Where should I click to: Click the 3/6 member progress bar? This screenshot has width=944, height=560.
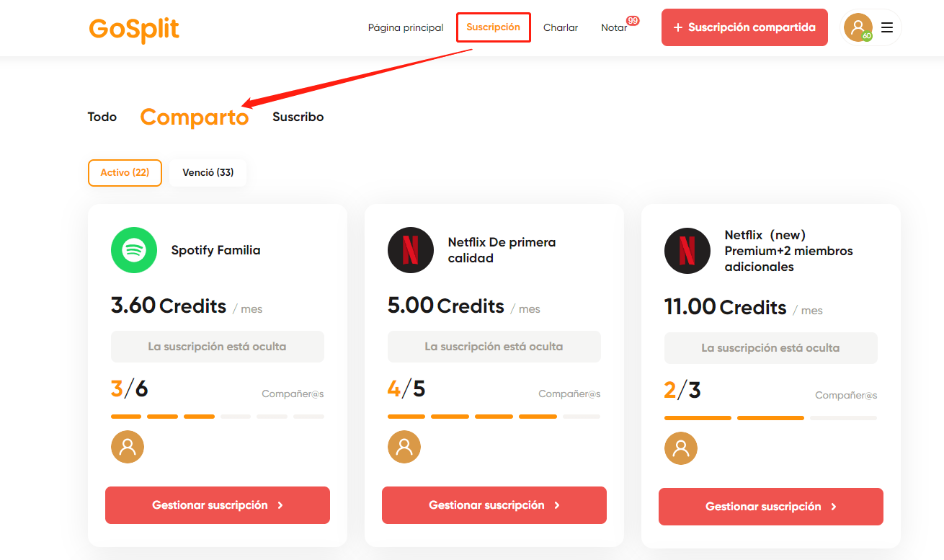[x=218, y=417]
